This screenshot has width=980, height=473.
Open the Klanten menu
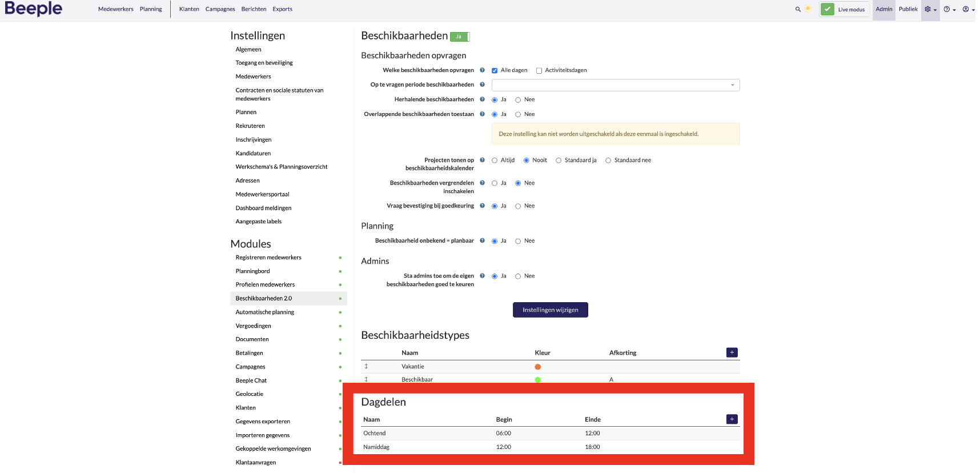(189, 9)
